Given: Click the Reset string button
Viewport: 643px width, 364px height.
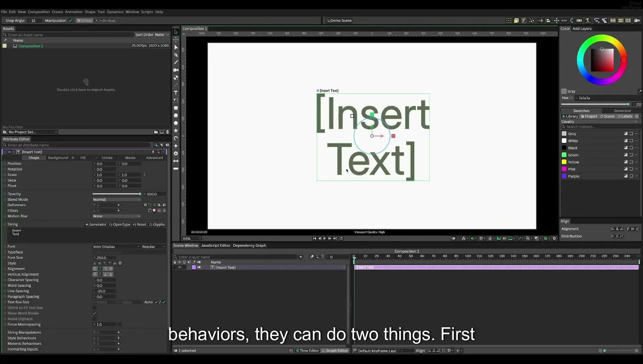Looking at the screenshot, I should (140, 224).
